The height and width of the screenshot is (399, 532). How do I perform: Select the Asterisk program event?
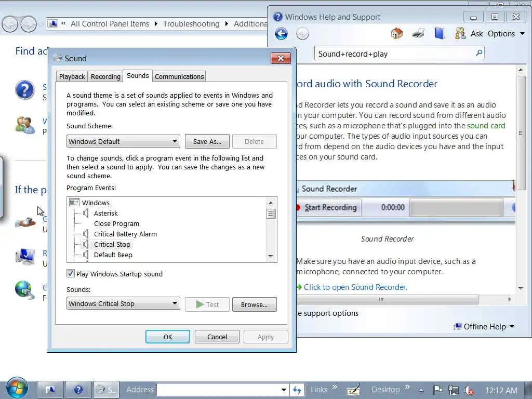[x=106, y=213]
